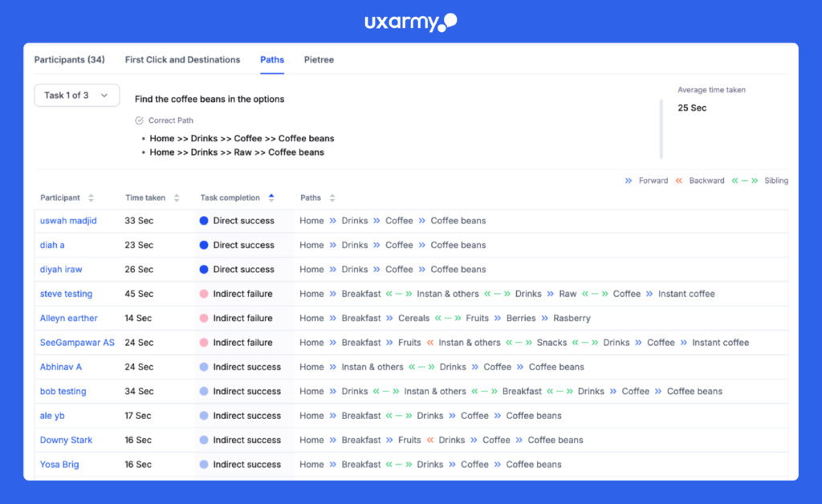Sort table by Time taken arrows
This screenshot has width=822, height=504.
(177, 198)
